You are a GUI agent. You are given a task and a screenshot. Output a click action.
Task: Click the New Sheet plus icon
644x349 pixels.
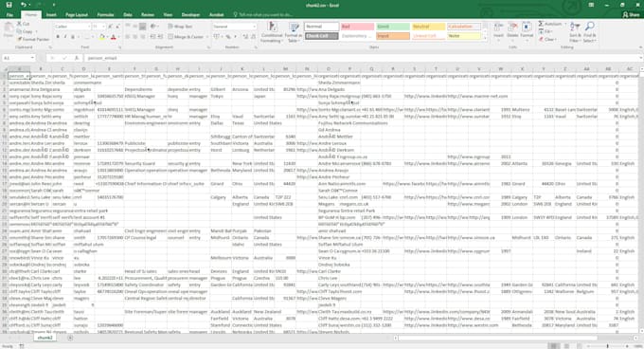click(x=70, y=338)
